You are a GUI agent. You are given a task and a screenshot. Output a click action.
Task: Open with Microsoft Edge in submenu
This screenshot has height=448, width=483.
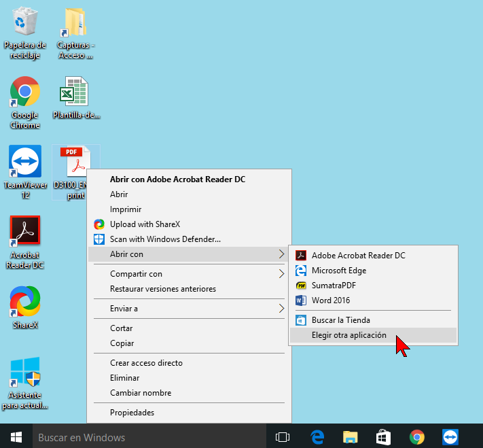(374, 271)
